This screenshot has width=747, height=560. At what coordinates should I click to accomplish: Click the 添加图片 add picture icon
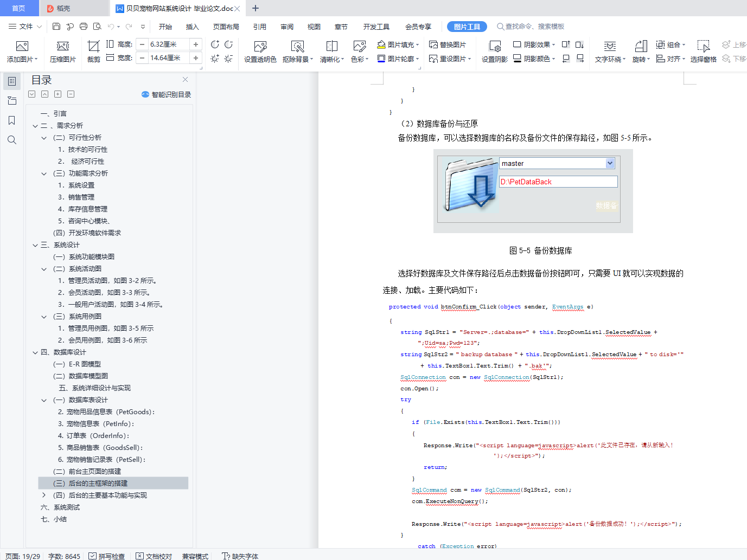click(22, 46)
